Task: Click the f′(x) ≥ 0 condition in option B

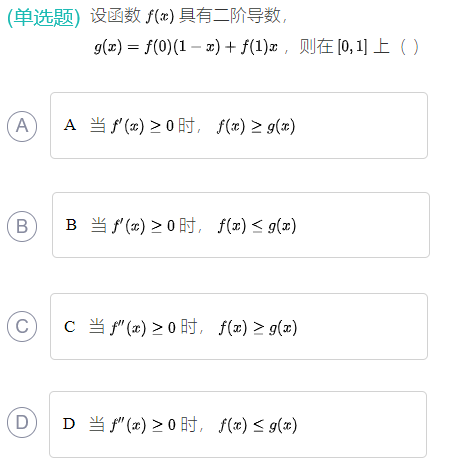Action: pos(143,226)
